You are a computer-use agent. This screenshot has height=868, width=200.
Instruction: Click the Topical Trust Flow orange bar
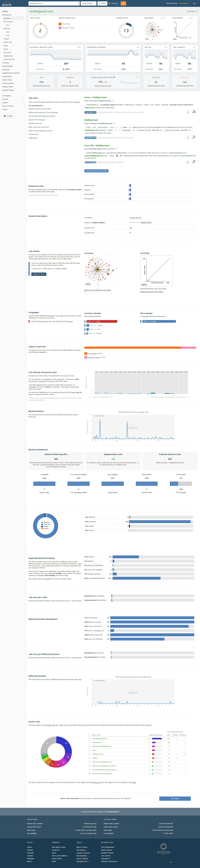[133, 347]
